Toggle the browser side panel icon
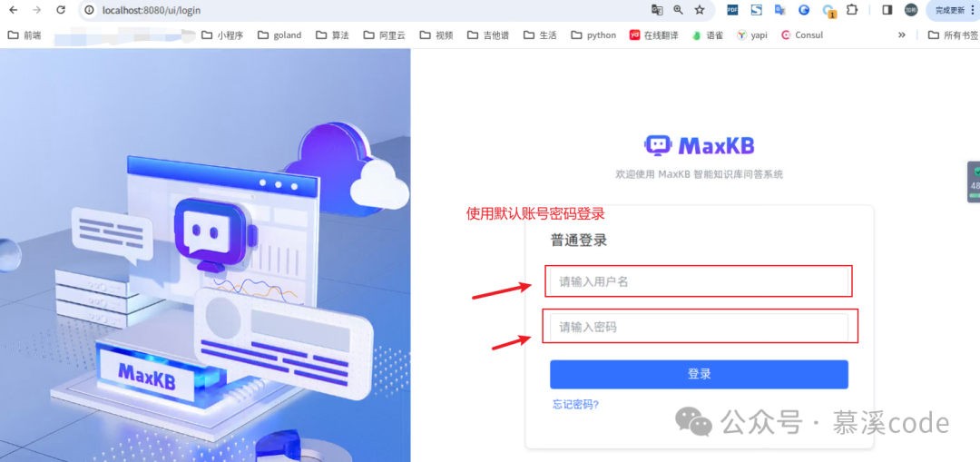The height and width of the screenshot is (462, 980). point(887,10)
